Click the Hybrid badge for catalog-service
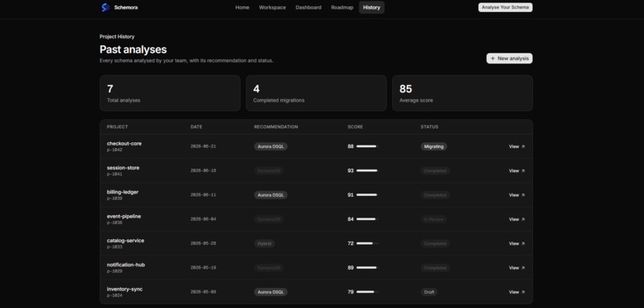The height and width of the screenshot is (308, 644). pos(264,243)
